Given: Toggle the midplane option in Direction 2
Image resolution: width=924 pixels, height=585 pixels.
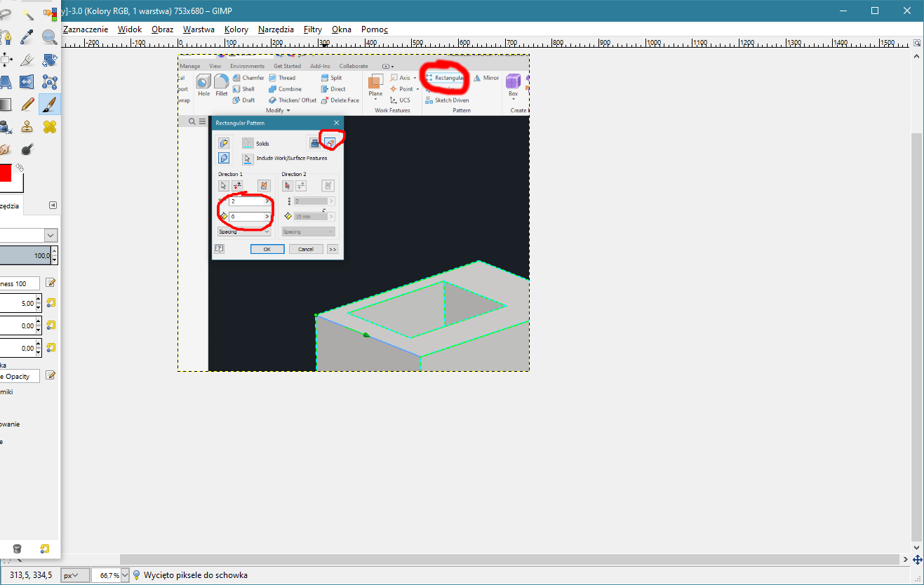Looking at the screenshot, I should 328,186.
